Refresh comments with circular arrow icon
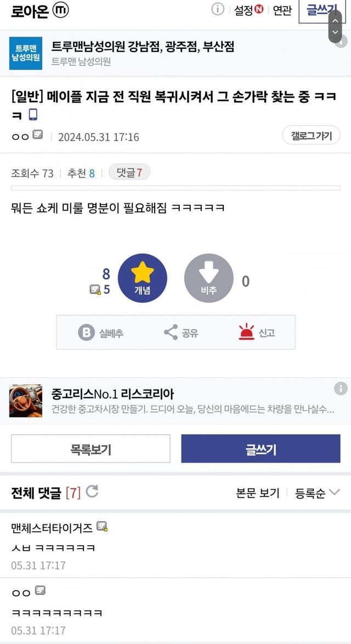Screen dimensions: 351x644 pyautogui.click(x=92, y=491)
